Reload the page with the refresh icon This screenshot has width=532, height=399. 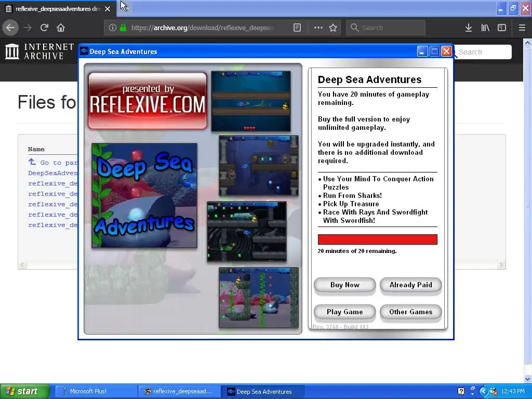tap(44, 28)
